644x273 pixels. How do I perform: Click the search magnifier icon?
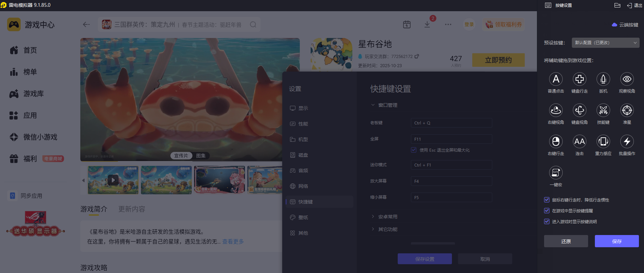point(253,24)
